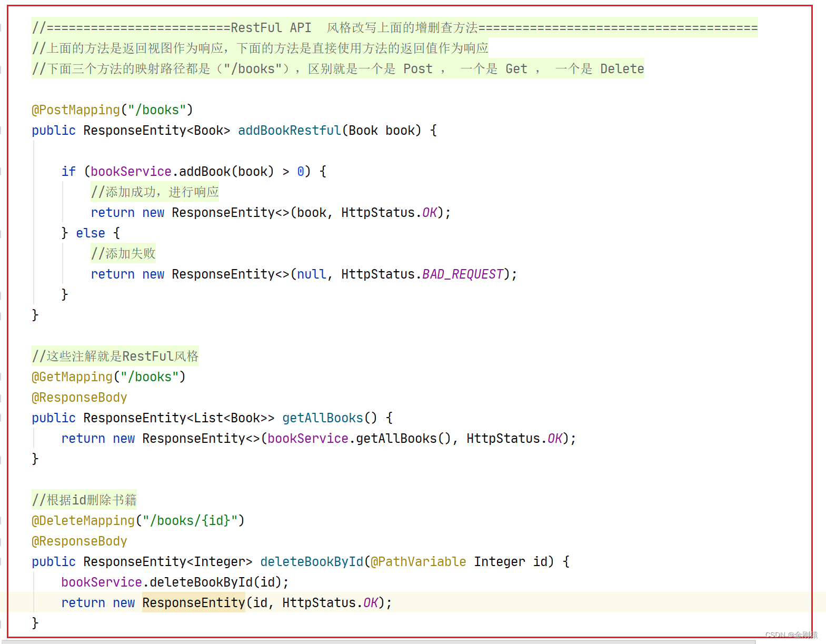Click the if keyword before bookService.addBook
Image resolution: width=826 pixels, height=644 pixels.
pyautogui.click(x=68, y=172)
